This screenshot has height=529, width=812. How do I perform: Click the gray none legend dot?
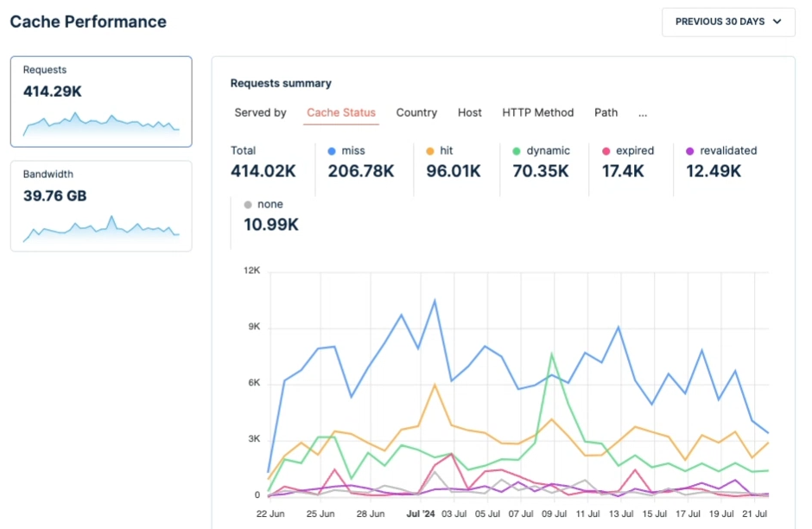(x=248, y=205)
